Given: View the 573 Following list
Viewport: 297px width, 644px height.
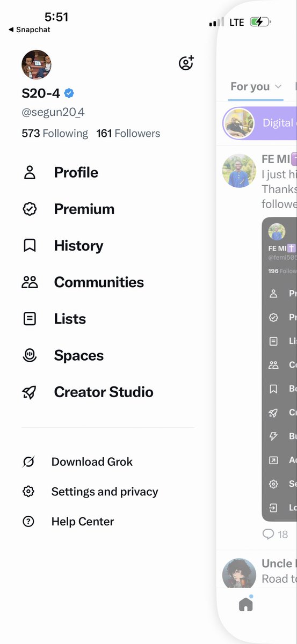Looking at the screenshot, I should tap(55, 133).
